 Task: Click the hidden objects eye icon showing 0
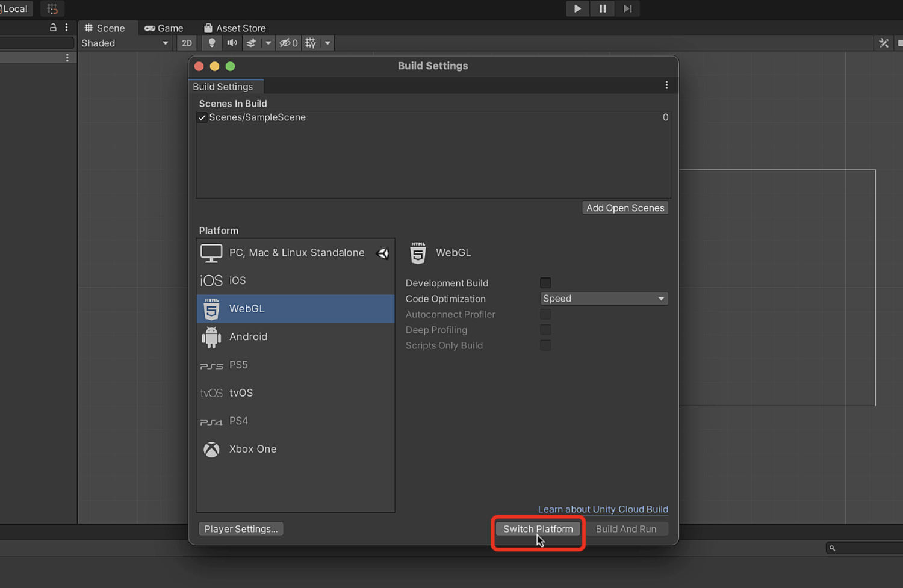pyautogui.click(x=289, y=43)
